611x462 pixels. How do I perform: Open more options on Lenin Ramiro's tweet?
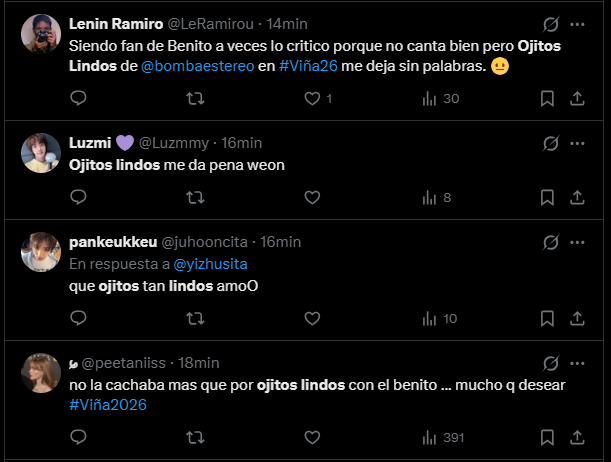[577, 23]
